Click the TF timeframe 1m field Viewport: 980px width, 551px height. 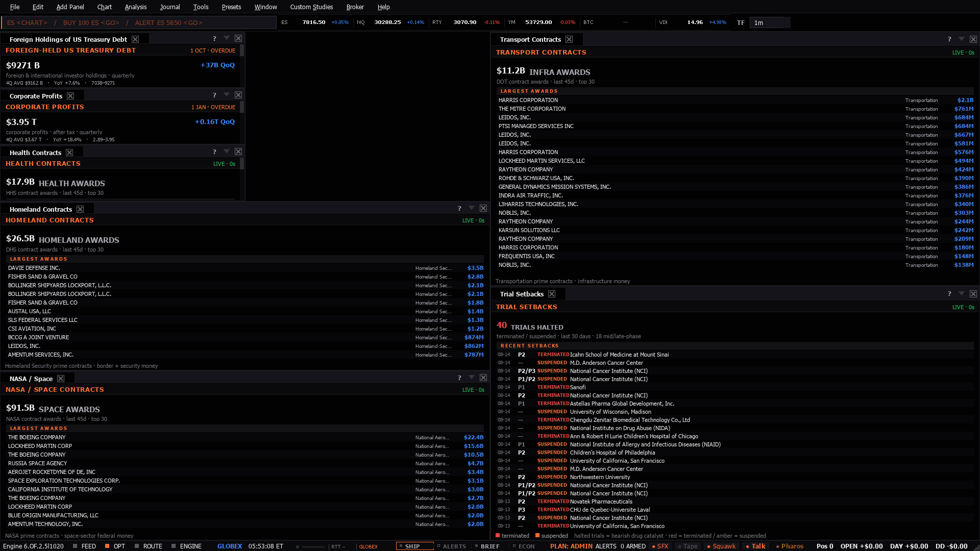(769, 22)
